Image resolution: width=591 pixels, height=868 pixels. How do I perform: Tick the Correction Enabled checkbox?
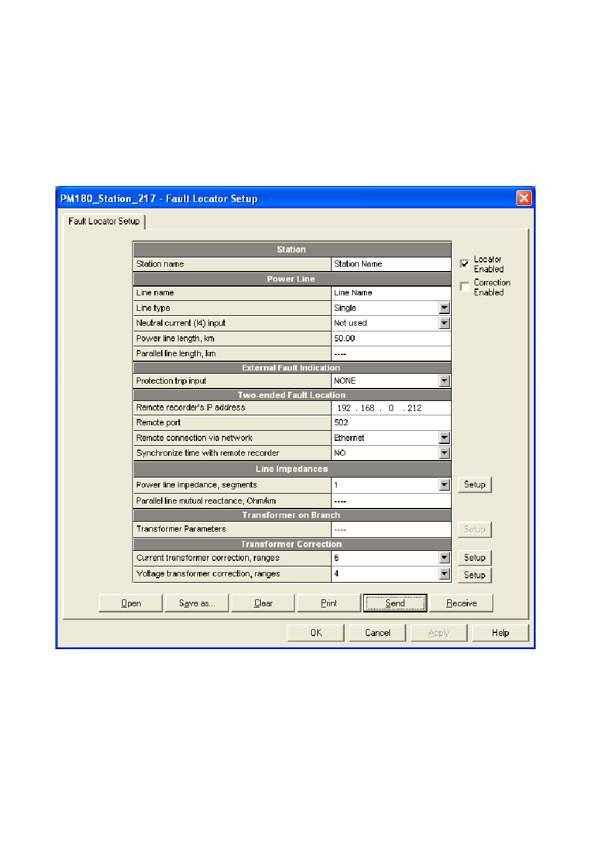[x=465, y=287]
